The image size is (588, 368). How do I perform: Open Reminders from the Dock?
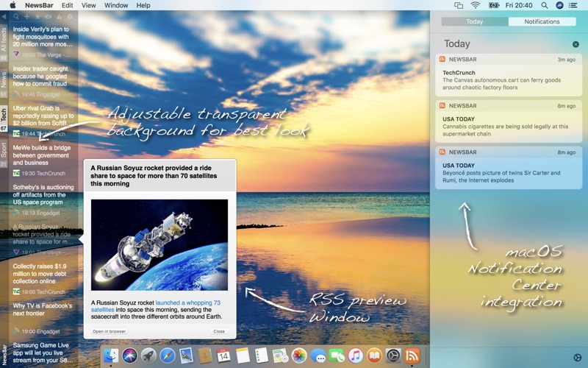pyautogui.click(x=262, y=355)
